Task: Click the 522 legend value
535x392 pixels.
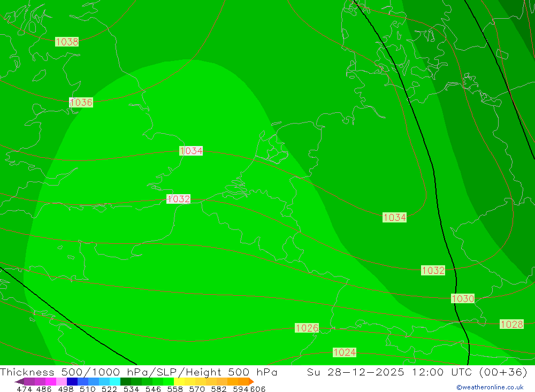Action: pos(109,389)
